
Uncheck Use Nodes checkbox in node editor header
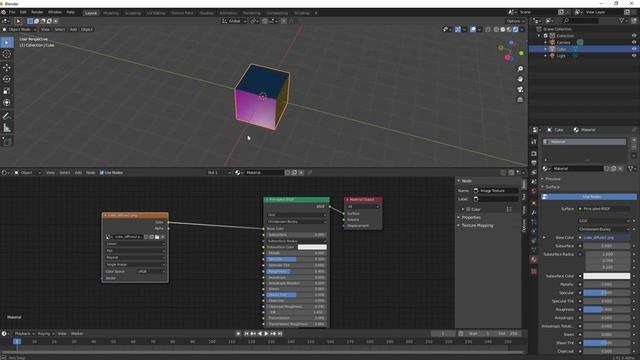click(x=102, y=173)
